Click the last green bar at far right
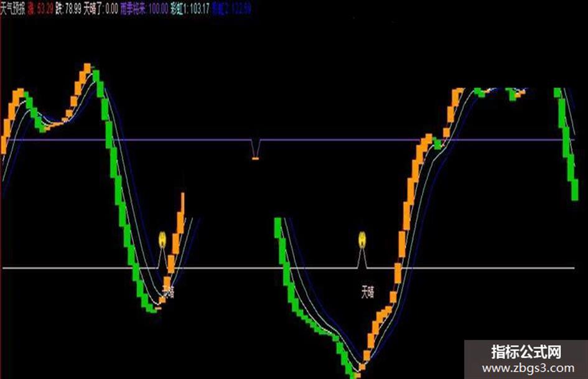This screenshot has width=588, height=379. point(574,190)
